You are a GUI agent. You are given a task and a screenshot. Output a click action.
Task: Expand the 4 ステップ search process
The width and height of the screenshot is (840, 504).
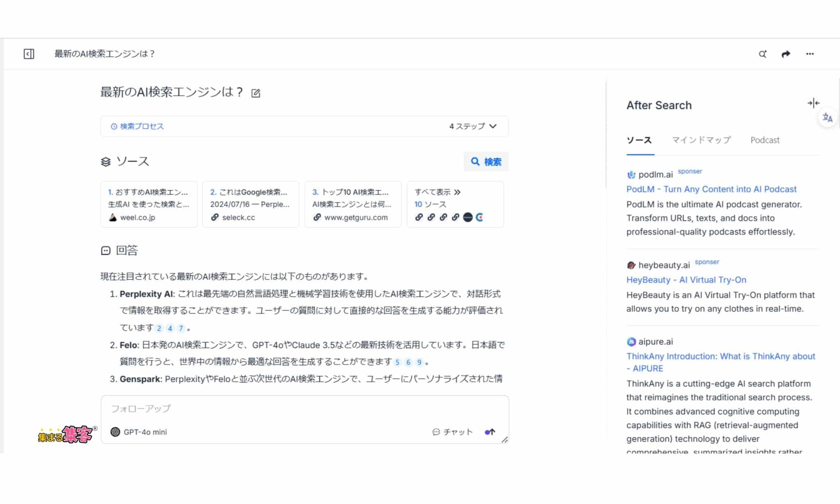[x=473, y=126]
